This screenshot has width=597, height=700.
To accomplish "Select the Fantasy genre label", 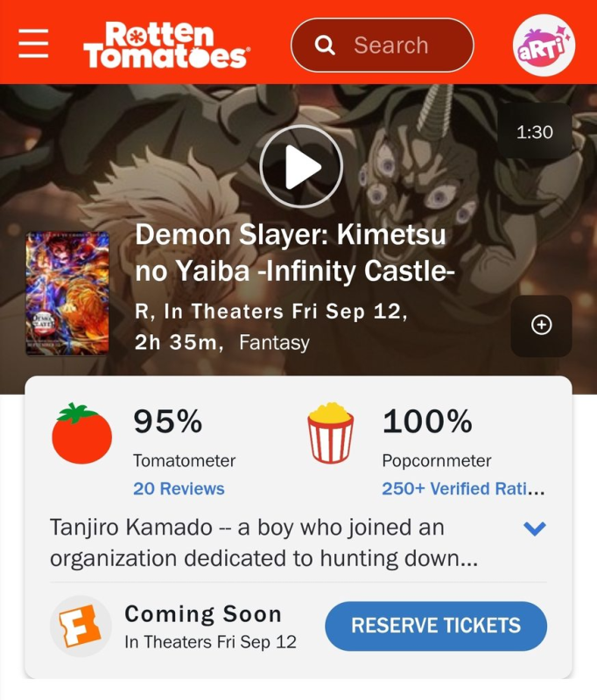I will pyautogui.click(x=274, y=342).
